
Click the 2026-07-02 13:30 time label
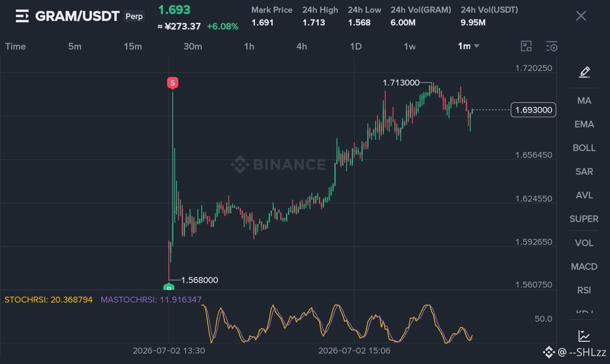tap(169, 351)
